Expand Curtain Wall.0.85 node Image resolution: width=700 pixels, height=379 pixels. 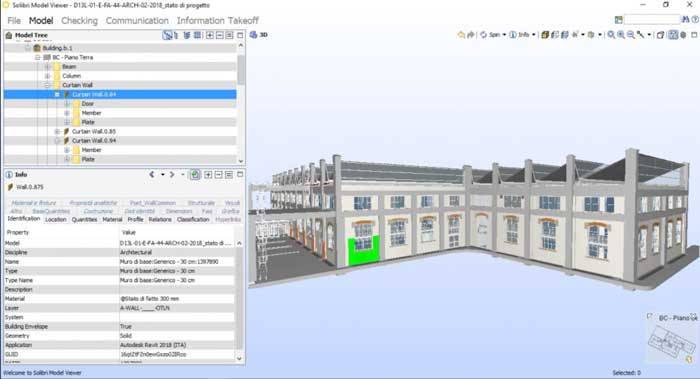pos(57,131)
